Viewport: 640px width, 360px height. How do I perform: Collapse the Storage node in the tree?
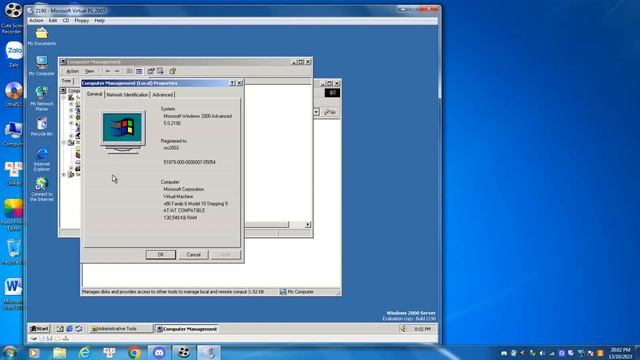pyautogui.click(x=64, y=142)
